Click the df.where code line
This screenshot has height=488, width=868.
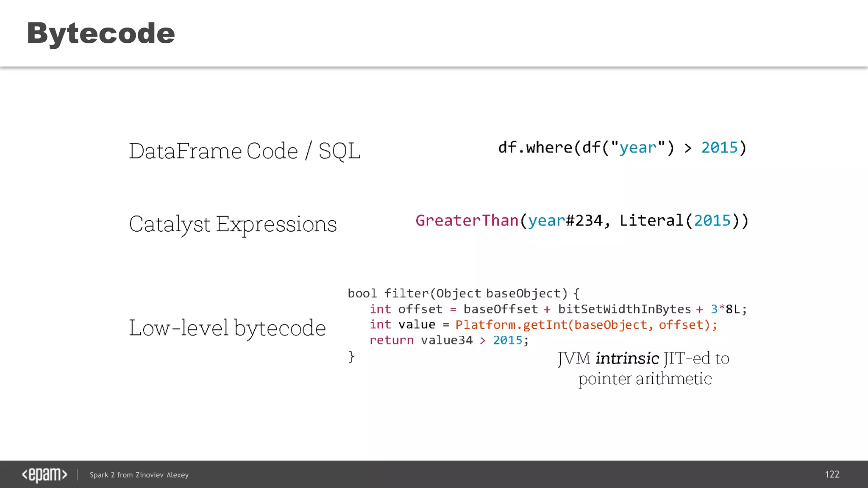coord(622,147)
